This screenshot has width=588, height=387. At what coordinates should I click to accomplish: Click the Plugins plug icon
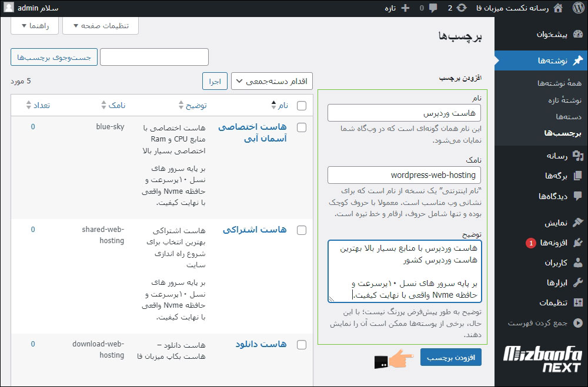pyautogui.click(x=578, y=243)
